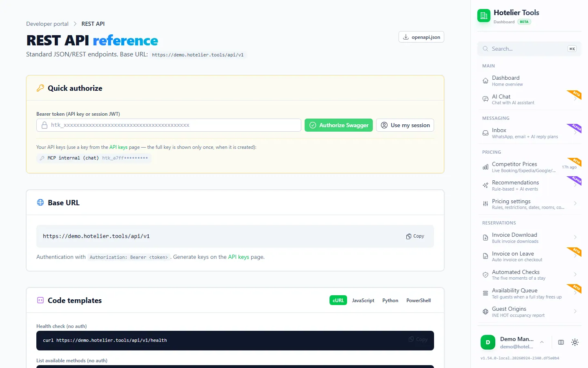
Task: Open API keys link in Quick authorize
Action: 118,147
